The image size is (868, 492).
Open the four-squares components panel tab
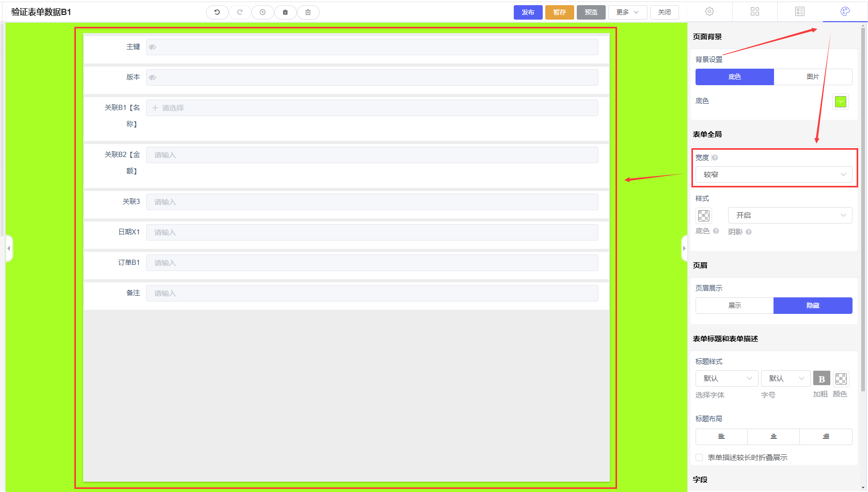pos(754,11)
